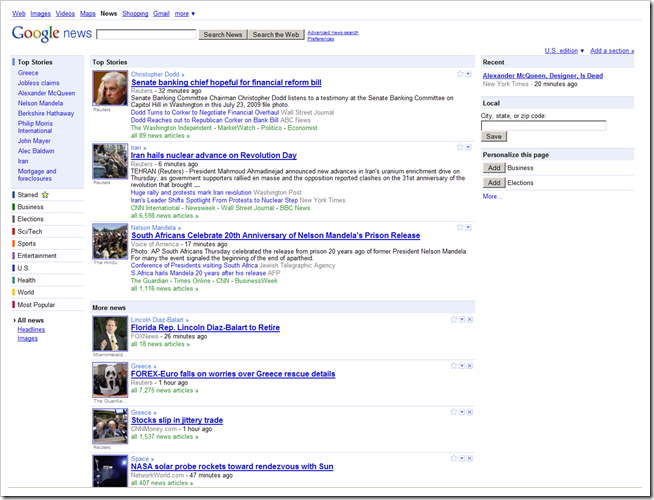This screenshot has width=654, height=500.
Task: Star the Senate banking chief story
Action: tap(460, 74)
